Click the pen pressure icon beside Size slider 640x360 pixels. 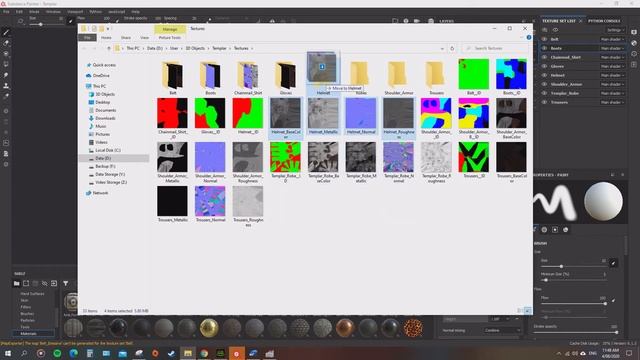point(613,263)
